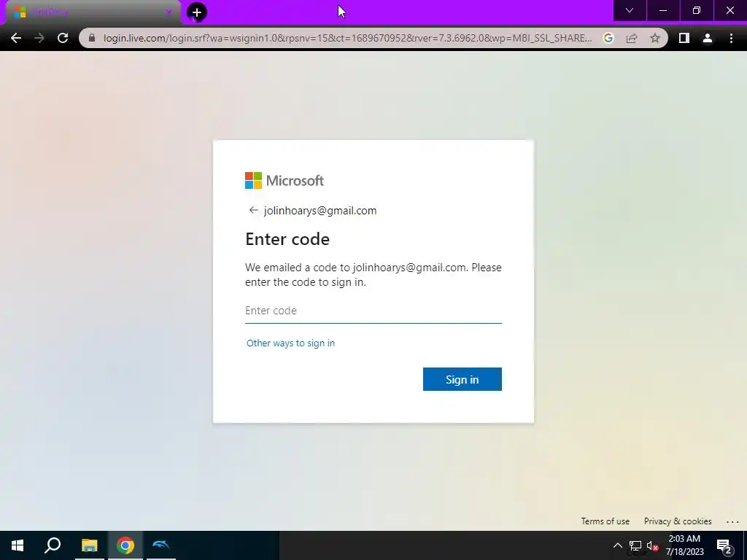Click the Google icon in address bar

pyautogui.click(x=608, y=38)
